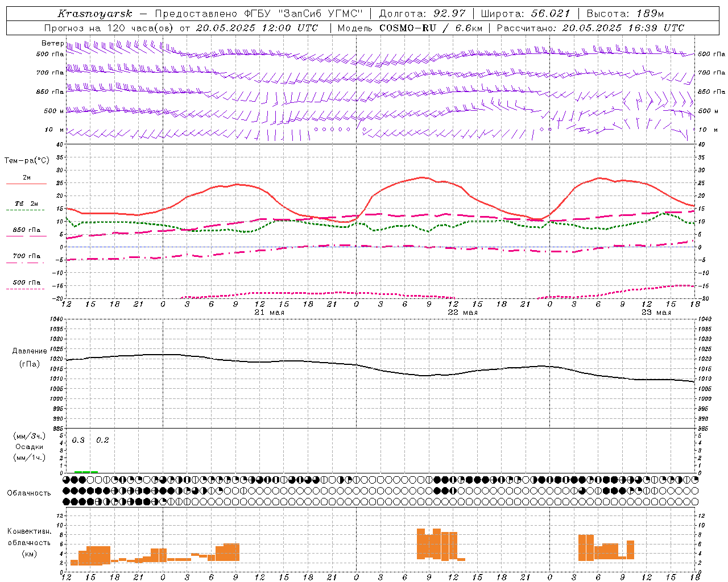Click the "(мм/1ч.)" units label

click(x=29, y=458)
